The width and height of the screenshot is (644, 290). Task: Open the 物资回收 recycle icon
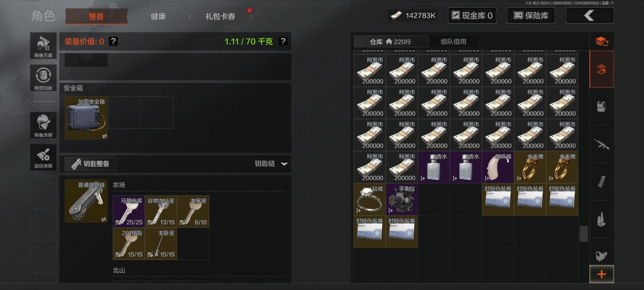[43, 78]
